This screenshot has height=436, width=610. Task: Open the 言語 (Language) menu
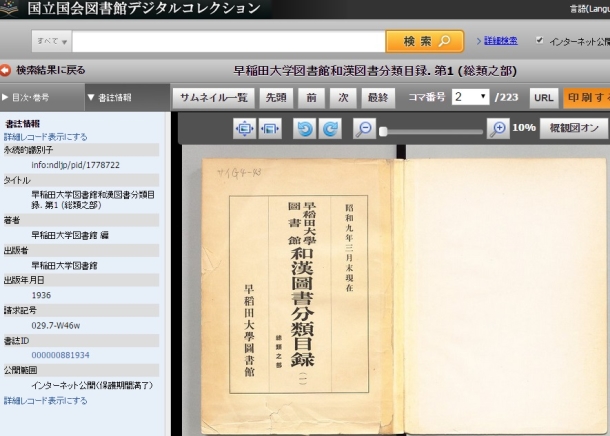click(590, 9)
